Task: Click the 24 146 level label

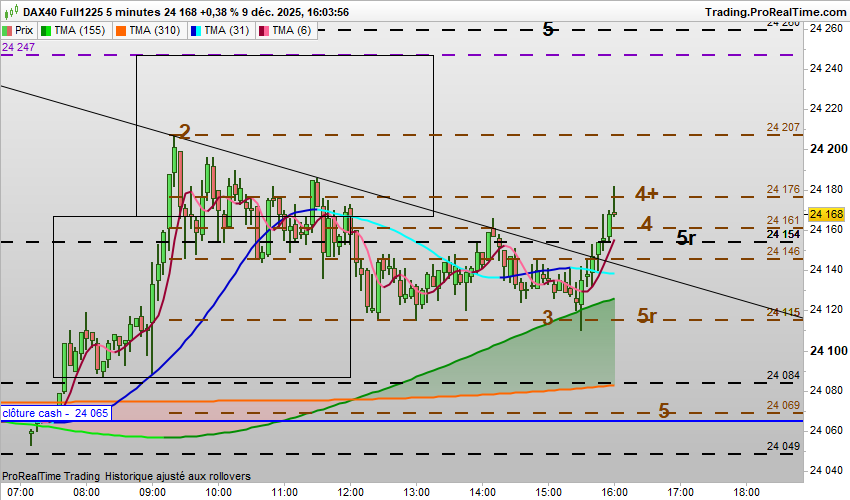Action: (783, 251)
